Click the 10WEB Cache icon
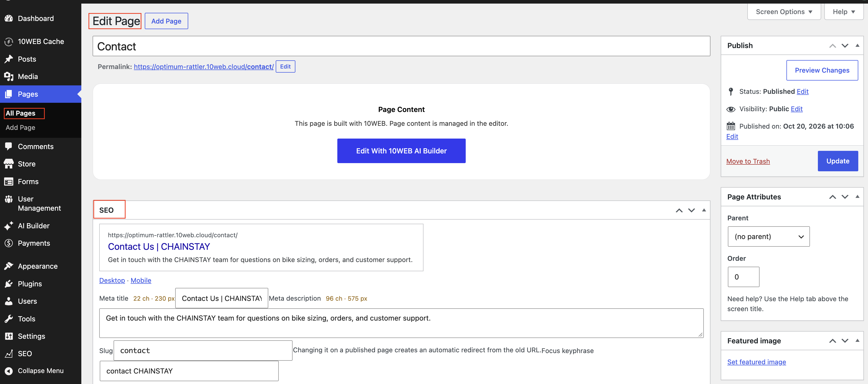This screenshot has height=384, width=868. 9,42
